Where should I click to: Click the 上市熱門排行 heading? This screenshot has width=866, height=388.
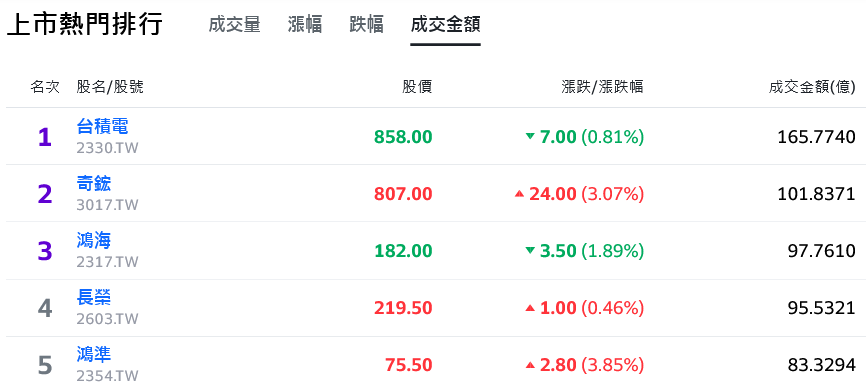pyautogui.click(x=84, y=25)
